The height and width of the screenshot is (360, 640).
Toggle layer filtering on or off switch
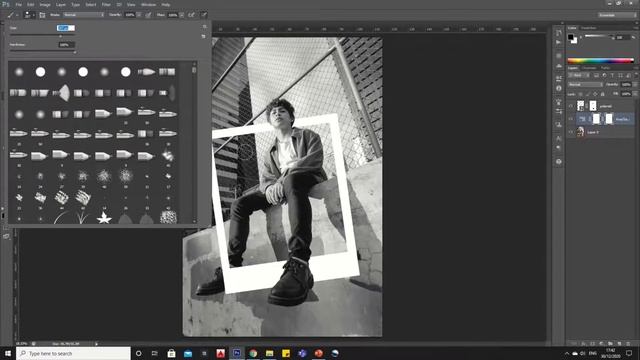636,75
